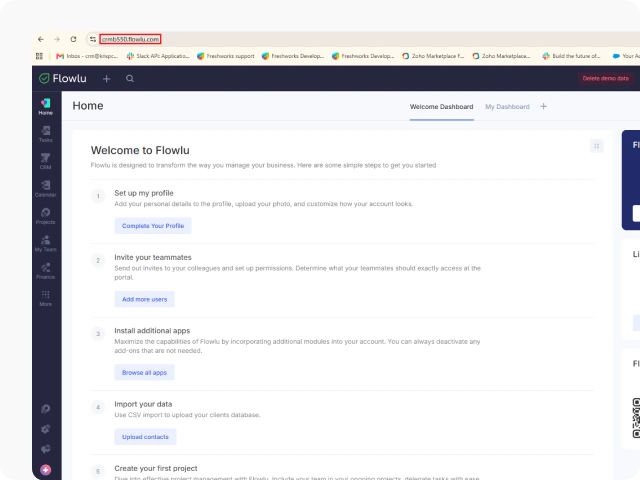
Task: Click the Invite your teammates heading
Action: tap(153, 257)
